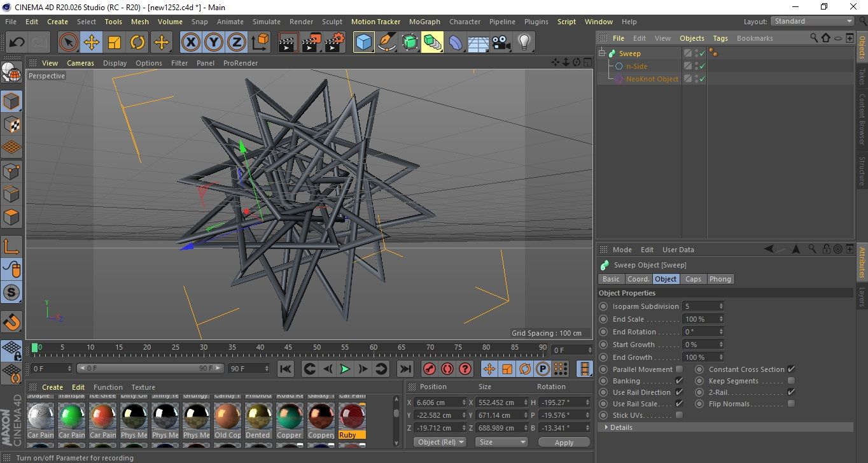Toggle Use Rail Direction checkbox

tap(679, 392)
